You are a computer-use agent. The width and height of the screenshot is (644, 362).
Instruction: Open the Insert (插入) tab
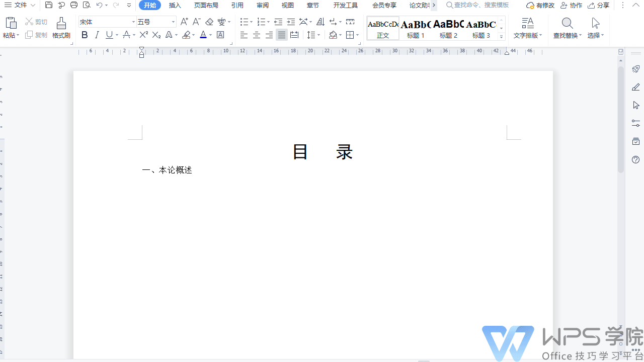coord(175,5)
